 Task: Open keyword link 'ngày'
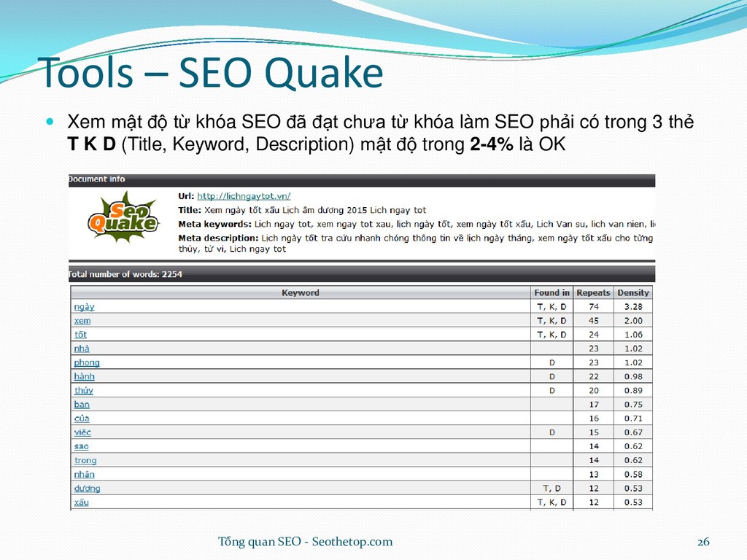click(85, 307)
